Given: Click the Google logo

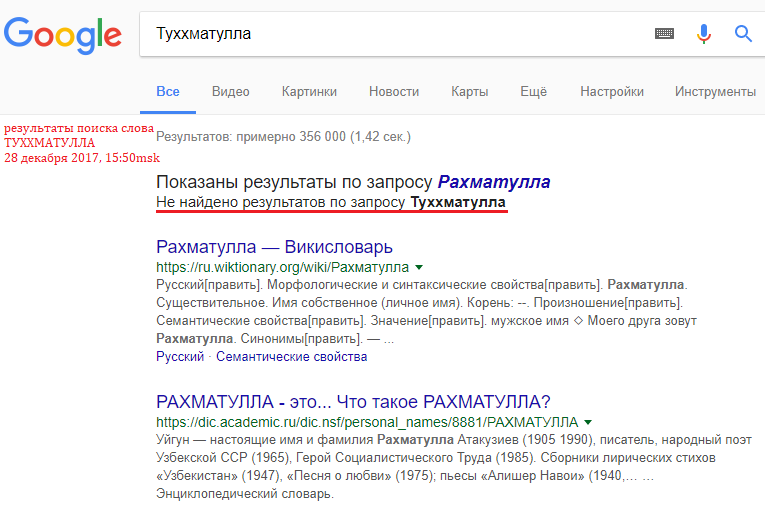Looking at the screenshot, I should coord(63,35).
